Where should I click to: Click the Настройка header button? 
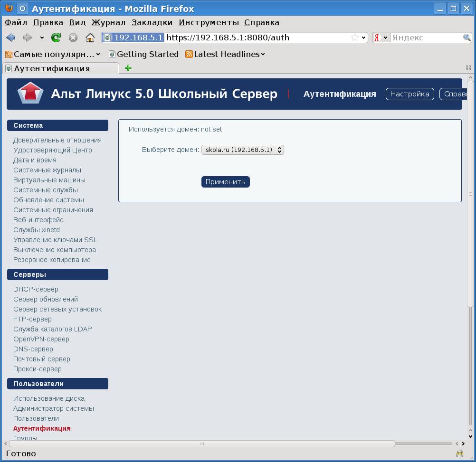click(409, 94)
